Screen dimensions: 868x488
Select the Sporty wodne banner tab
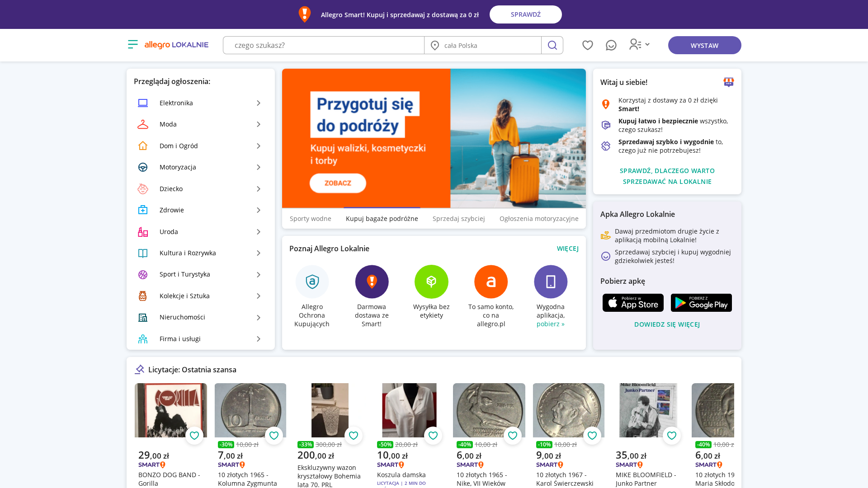[311, 219]
